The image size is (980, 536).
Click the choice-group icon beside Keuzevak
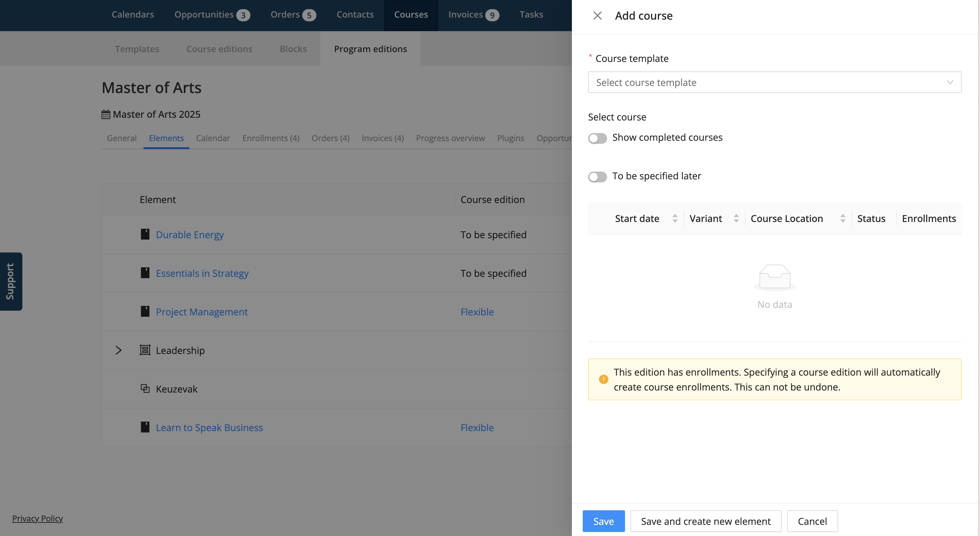tap(145, 388)
